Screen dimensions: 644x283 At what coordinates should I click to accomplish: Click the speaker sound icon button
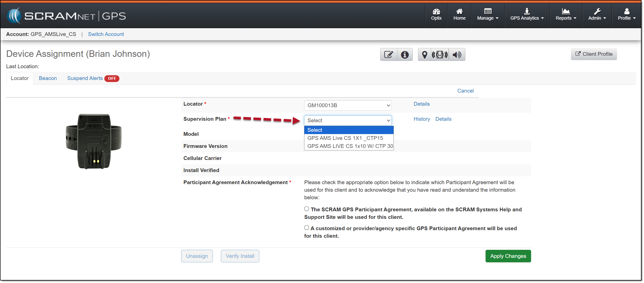coord(457,55)
